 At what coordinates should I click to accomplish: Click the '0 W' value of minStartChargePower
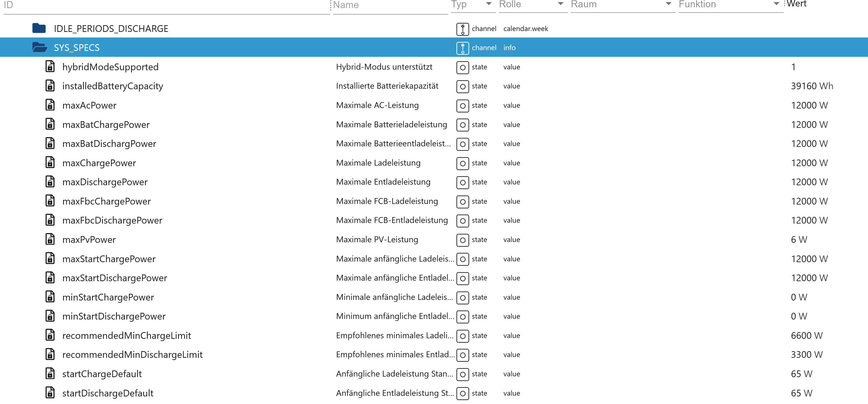(799, 297)
